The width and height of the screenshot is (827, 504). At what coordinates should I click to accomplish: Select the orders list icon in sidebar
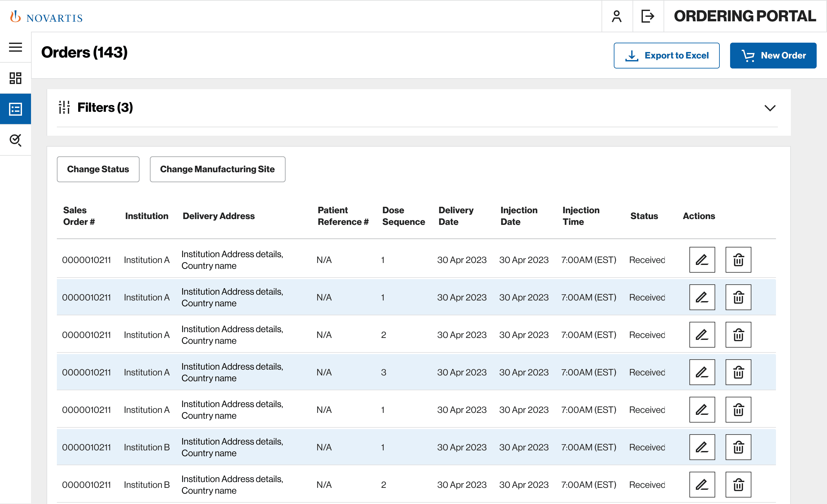coord(16,109)
